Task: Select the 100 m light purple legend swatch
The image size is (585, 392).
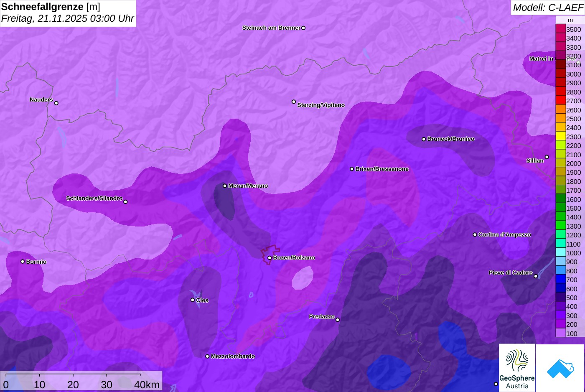Action: click(x=560, y=333)
